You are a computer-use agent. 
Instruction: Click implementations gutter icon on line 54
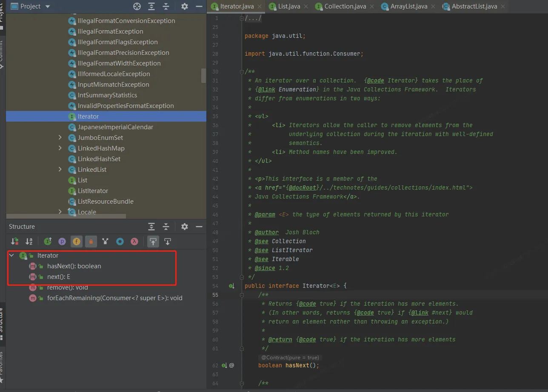point(231,286)
